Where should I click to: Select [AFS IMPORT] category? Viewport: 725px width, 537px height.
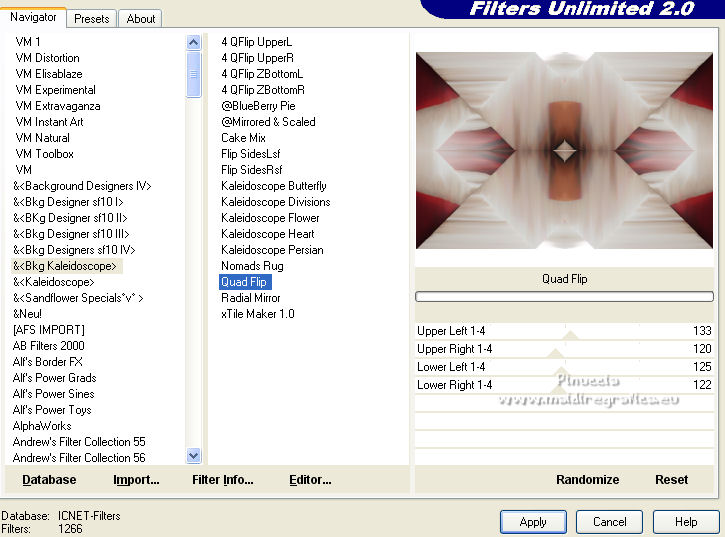point(49,330)
